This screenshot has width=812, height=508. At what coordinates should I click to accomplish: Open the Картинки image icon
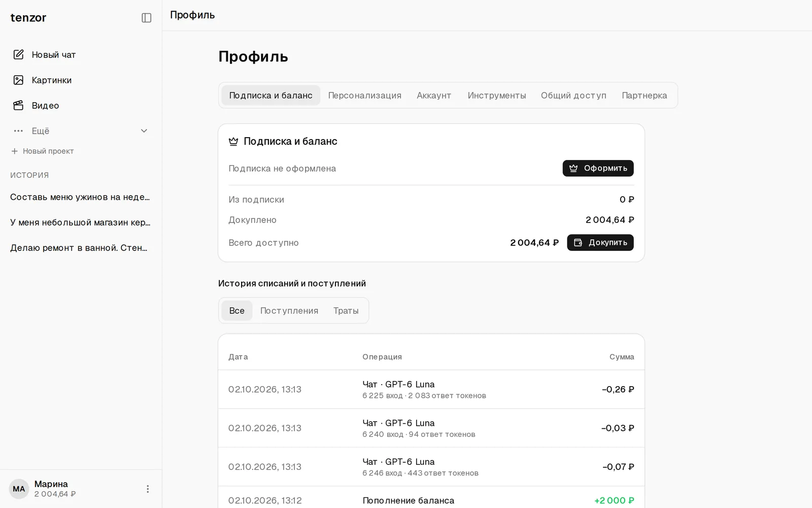click(18, 80)
